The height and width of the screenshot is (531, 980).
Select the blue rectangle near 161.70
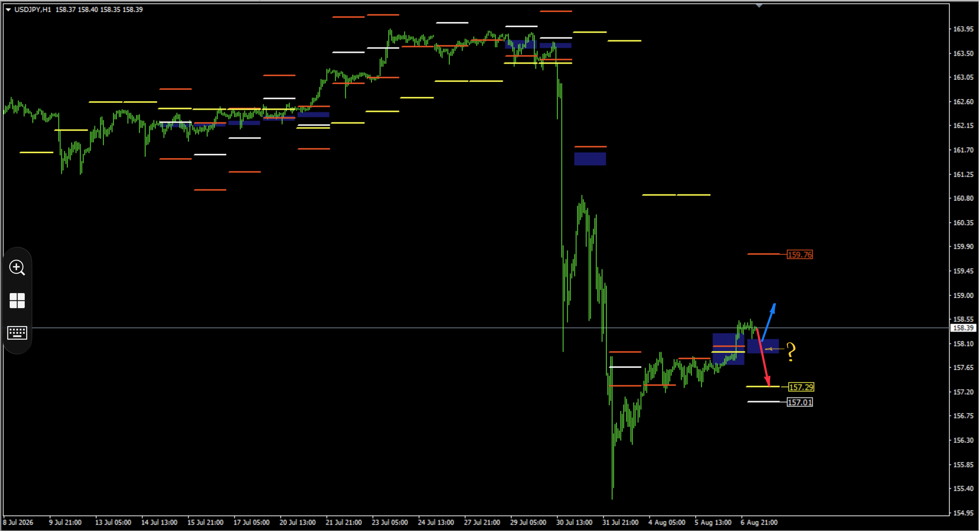point(590,159)
